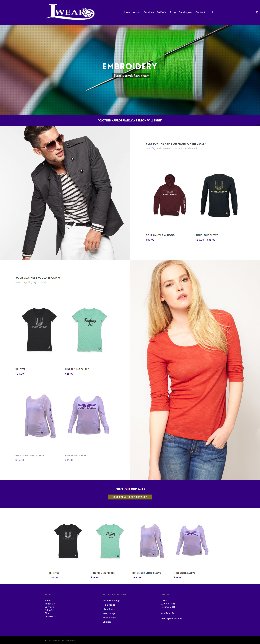Viewport: 260px width, 644px height.
Task: Open the Catalogues menu item
Action: pyautogui.click(x=185, y=12)
